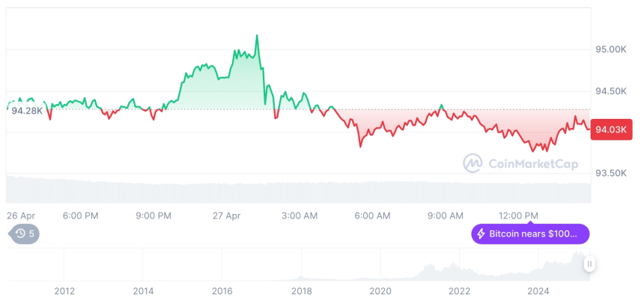
Task: Select 2012 on the year timeline
Action: (x=64, y=290)
